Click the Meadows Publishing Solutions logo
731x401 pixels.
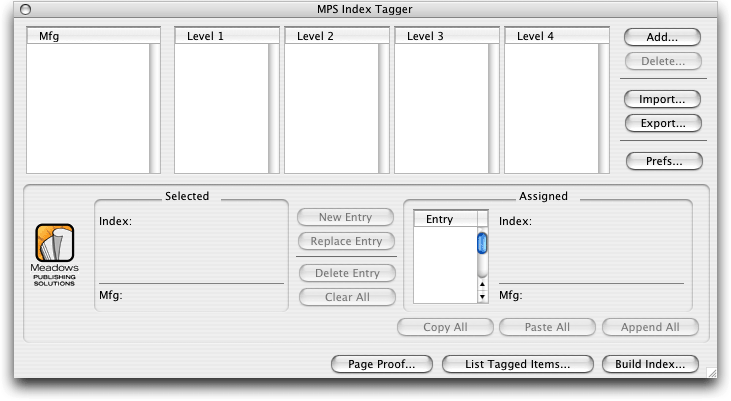(55, 254)
